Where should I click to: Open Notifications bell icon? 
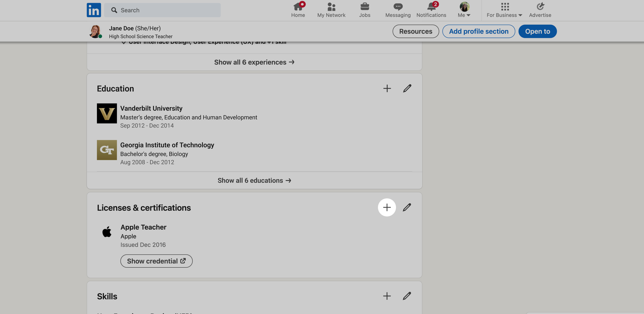pos(431,10)
